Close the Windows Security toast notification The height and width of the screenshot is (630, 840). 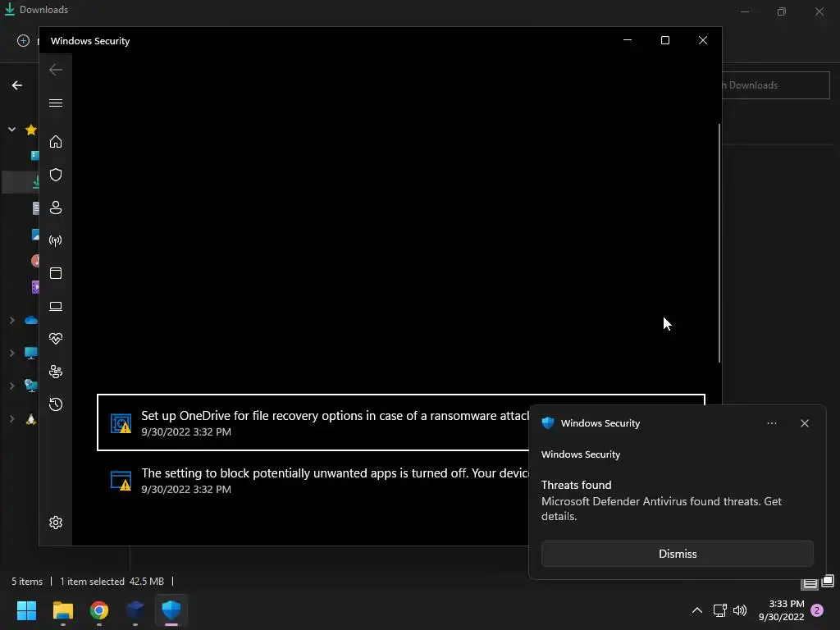click(805, 423)
